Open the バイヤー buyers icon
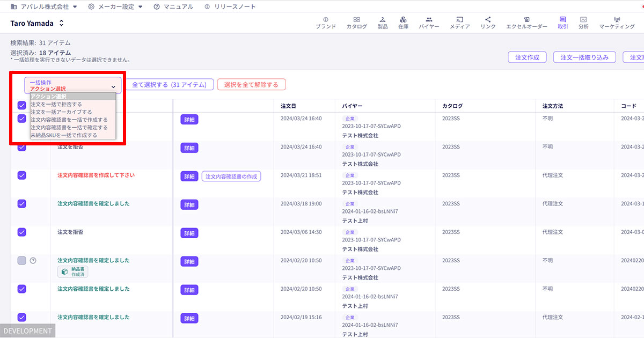The width and height of the screenshot is (644, 338). coord(429,19)
